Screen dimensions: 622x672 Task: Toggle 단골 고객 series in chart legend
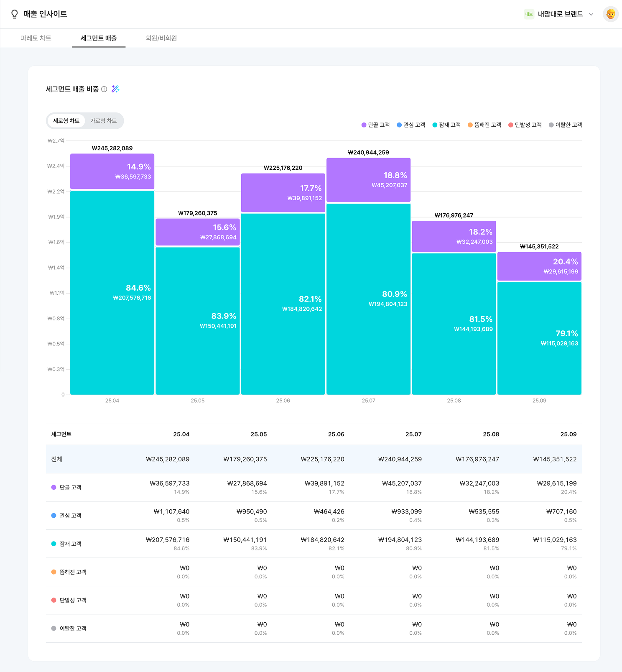coord(375,125)
